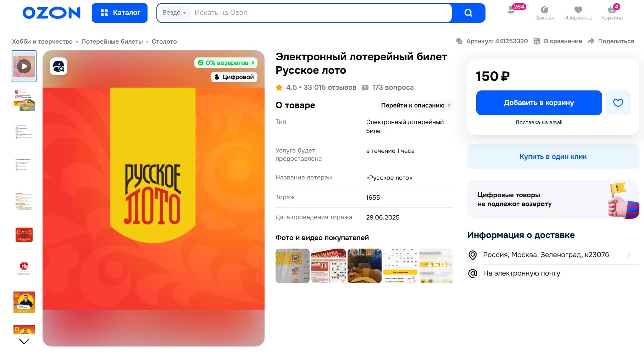Toggle the heart favorite button next to cart

pyautogui.click(x=618, y=103)
